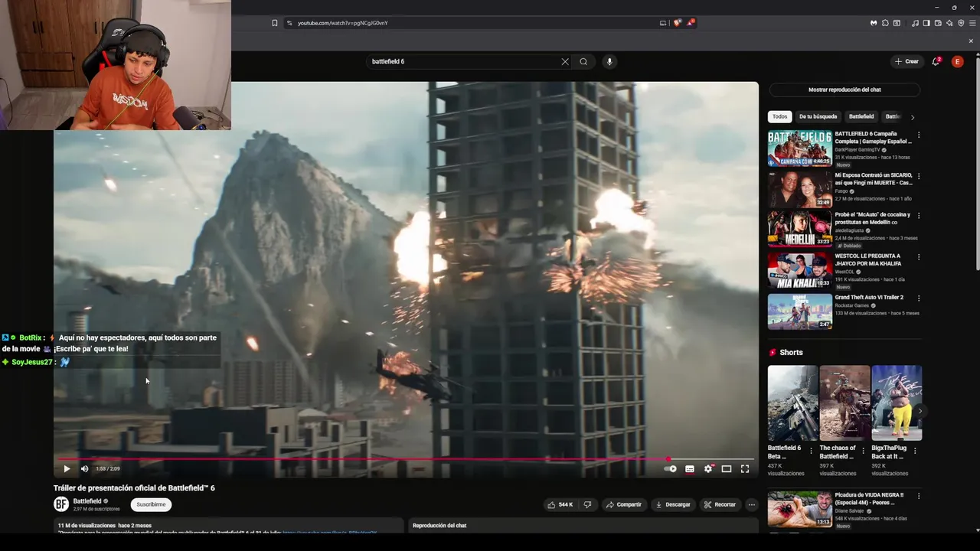The width and height of the screenshot is (980, 551).
Task: Open 'WESTCOL LE PREGUNTA A JHAYCO' video
Action: click(x=800, y=270)
